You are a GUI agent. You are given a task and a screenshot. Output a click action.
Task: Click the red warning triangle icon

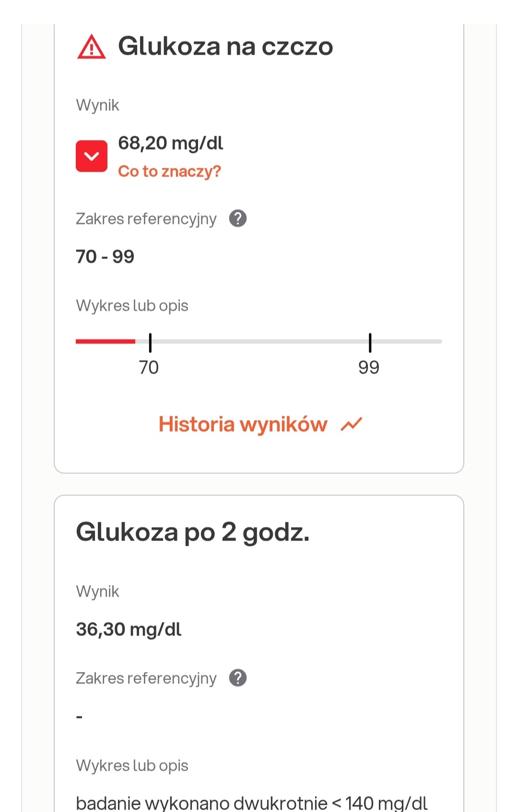click(x=91, y=47)
